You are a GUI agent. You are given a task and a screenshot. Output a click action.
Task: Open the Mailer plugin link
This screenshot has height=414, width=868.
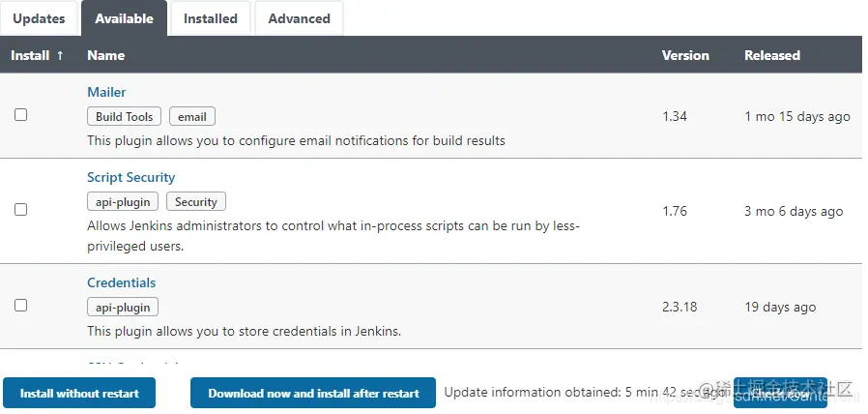(x=106, y=92)
